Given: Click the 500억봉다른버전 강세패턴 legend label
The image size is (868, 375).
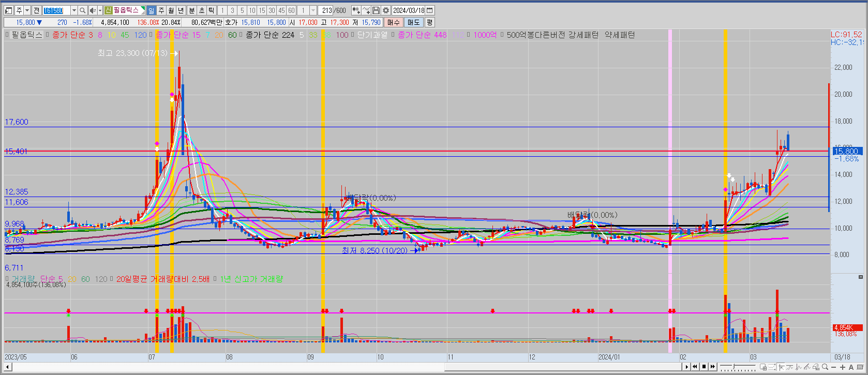Looking at the screenshot, I should pyautogui.click(x=552, y=35).
